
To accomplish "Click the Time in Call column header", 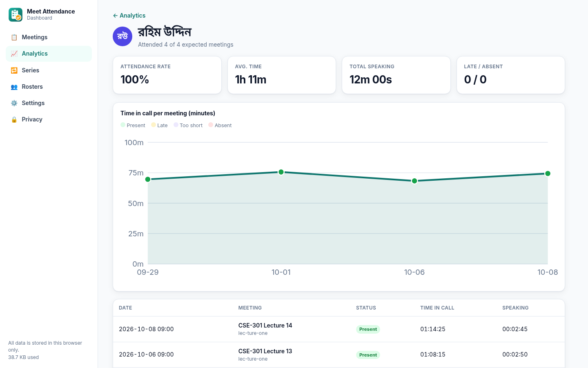I will pyautogui.click(x=437, y=308).
